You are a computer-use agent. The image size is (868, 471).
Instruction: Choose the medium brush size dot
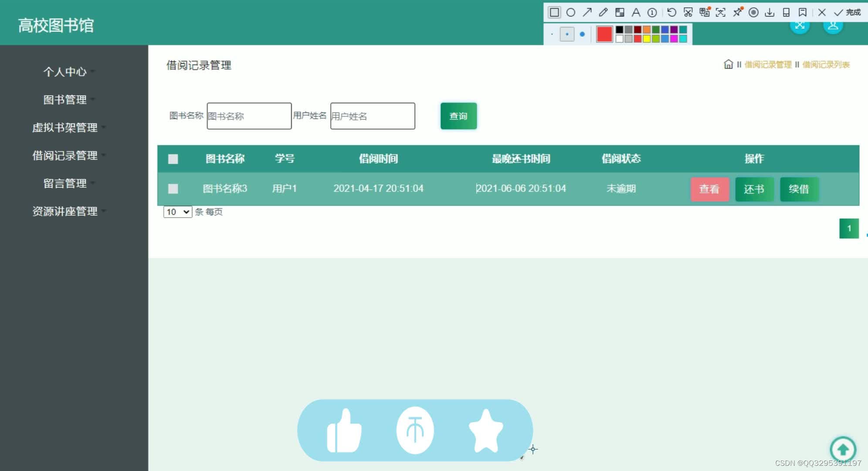(x=567, y=34)
